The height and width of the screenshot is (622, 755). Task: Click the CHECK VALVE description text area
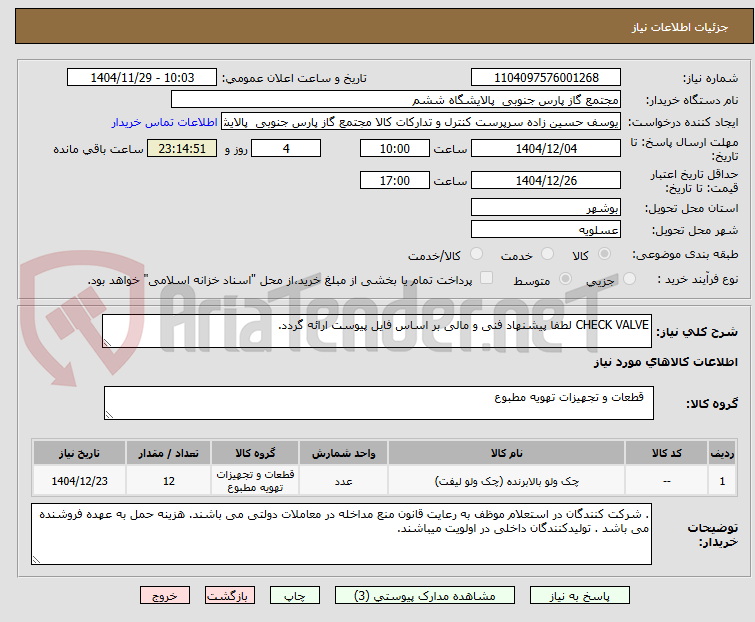[x=377, y=331]
